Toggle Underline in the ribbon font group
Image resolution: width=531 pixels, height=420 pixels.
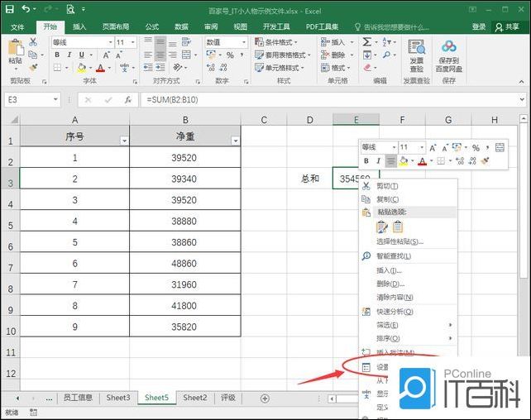[x=81, y=55]
